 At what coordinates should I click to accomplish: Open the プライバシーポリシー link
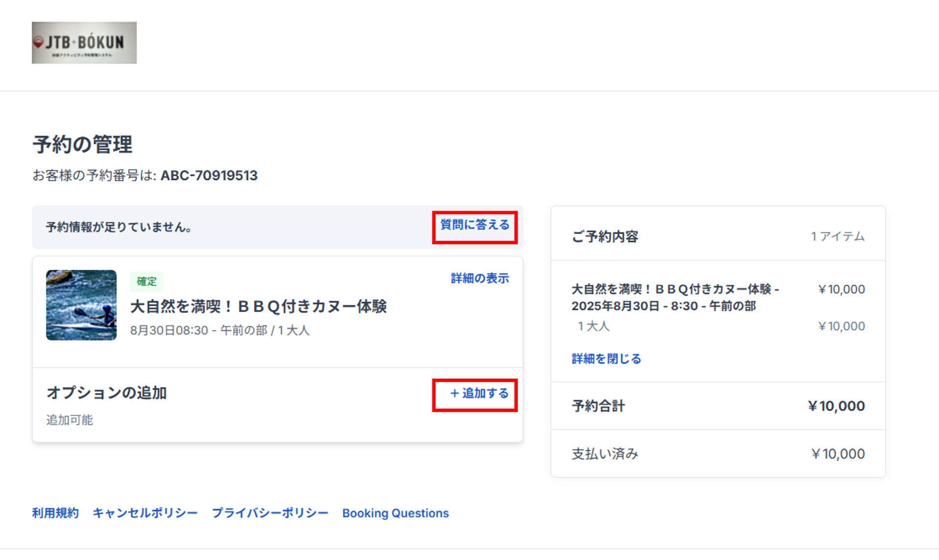click(x=269, y=513)
